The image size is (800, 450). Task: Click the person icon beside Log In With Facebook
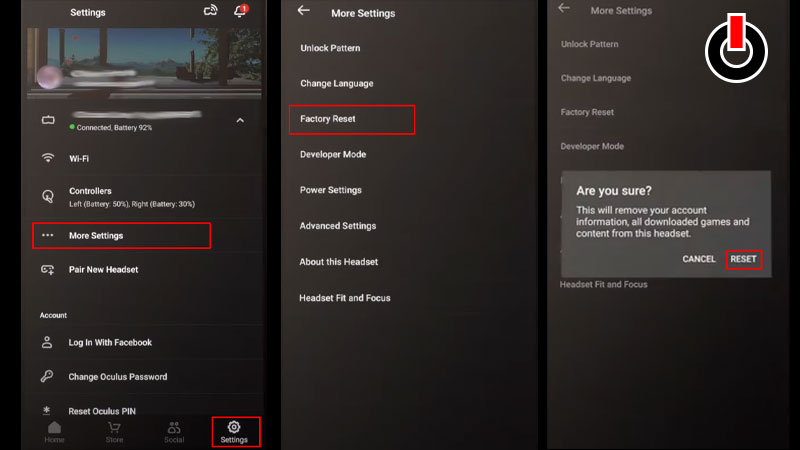(47, 342)
